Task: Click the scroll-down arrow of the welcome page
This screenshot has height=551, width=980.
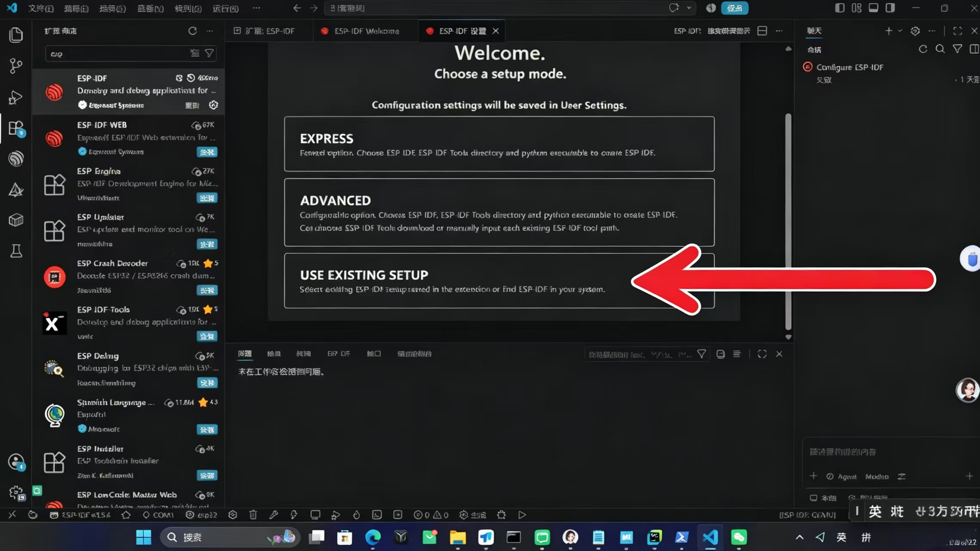Action: click(x=788, y=337)
